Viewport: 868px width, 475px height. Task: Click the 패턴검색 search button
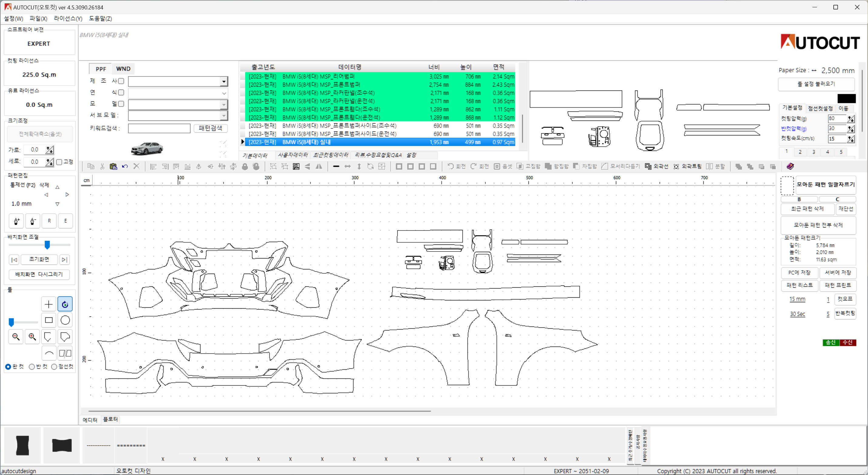(x=210, y=128)
